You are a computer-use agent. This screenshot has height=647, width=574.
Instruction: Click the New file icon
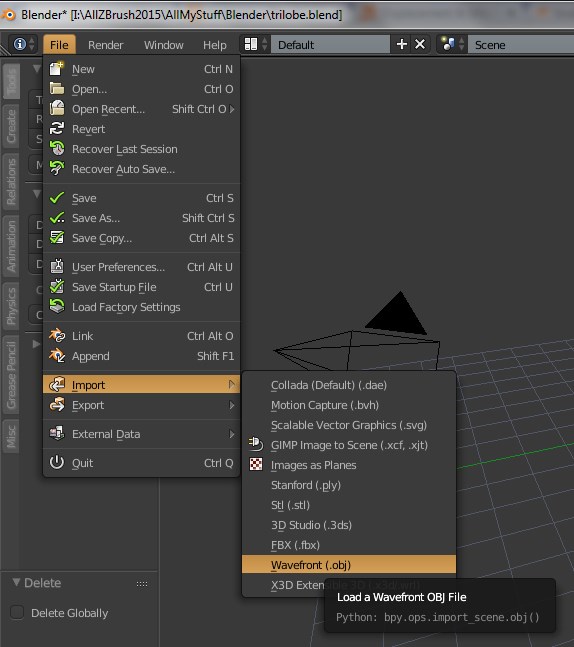(x=57, y=68)
